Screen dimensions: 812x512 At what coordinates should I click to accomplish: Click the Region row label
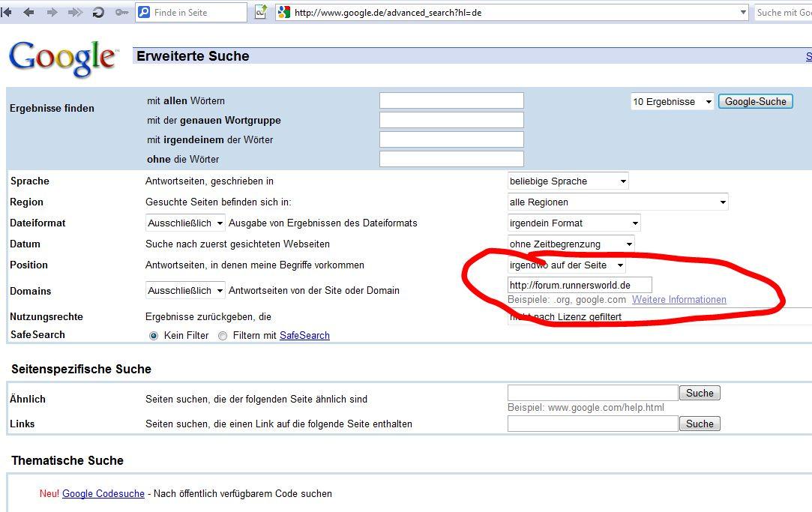point(26,202)
